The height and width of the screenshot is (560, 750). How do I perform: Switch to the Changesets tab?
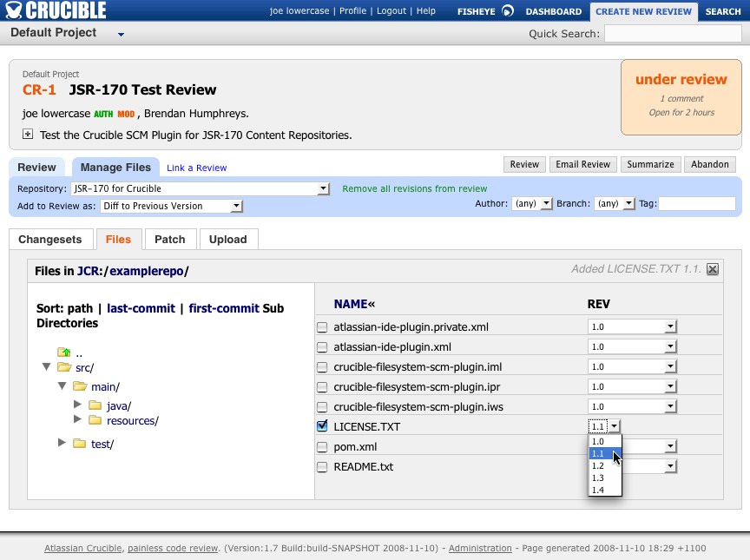[x=50, y=239]
